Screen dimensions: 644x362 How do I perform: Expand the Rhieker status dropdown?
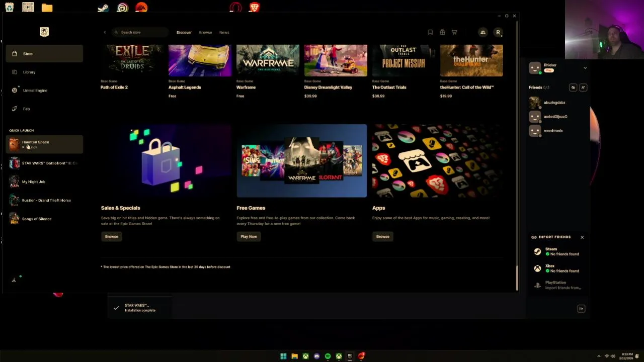(x=585, y=67)
